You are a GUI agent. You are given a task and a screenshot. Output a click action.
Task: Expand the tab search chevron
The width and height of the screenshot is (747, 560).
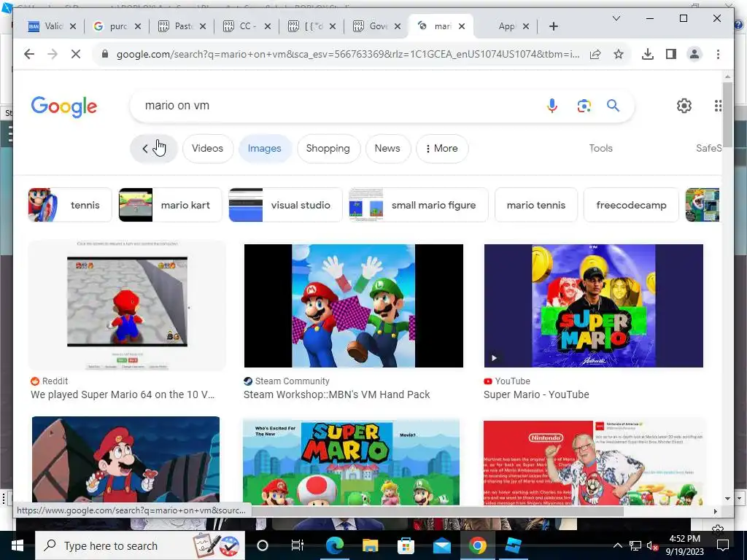tap(616, 18)
